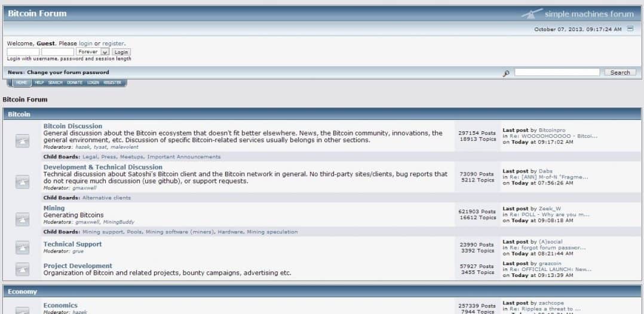This screenshot has width=644, height=314.
Task: Open last poster zachcope's profile
Action: [x=551, y=303]
